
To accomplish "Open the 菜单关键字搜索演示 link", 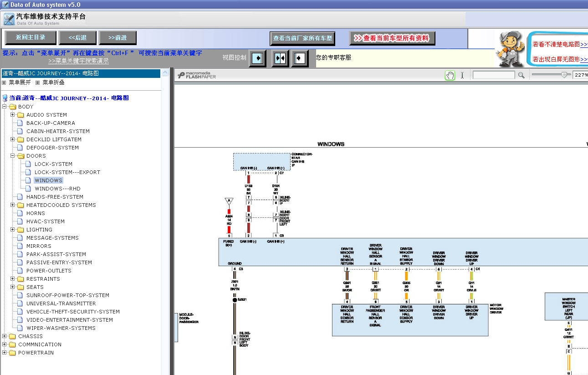I will (78, 61).
